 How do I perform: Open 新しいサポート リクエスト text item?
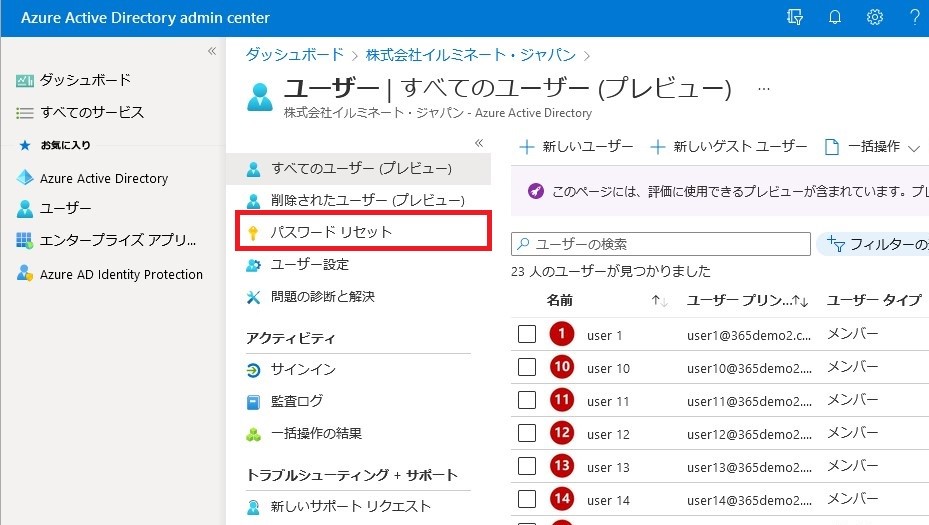point(350,507)
